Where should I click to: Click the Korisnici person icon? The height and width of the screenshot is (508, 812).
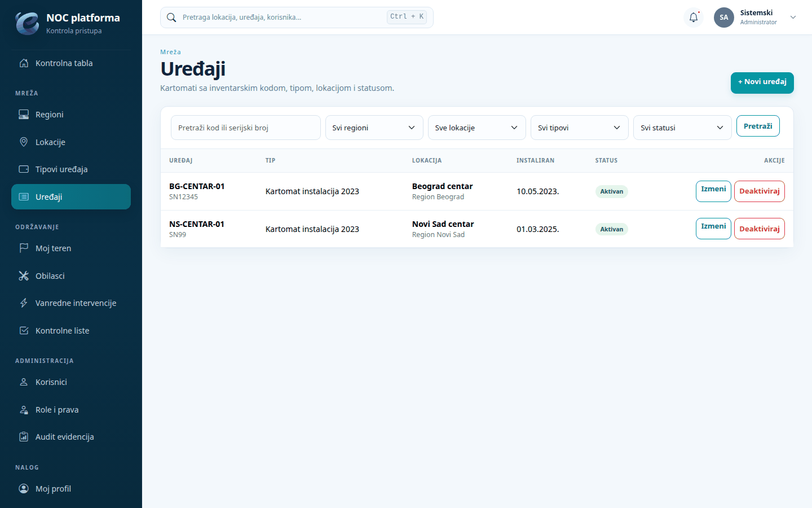coord(24,382)
